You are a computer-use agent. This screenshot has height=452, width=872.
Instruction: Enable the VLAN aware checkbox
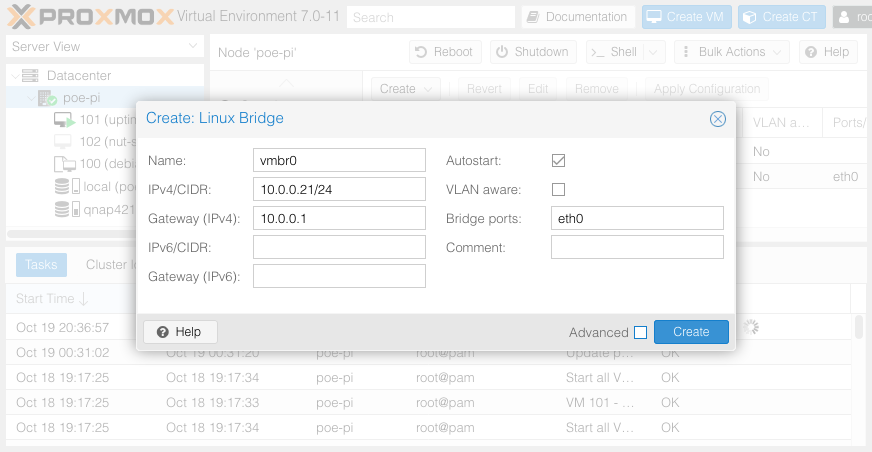click(x=559, y=189)
